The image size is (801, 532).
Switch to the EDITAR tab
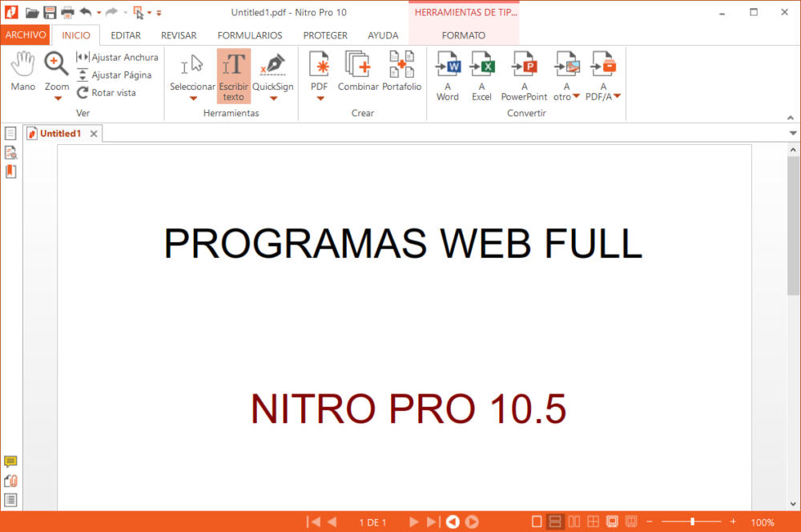point(126,35)
